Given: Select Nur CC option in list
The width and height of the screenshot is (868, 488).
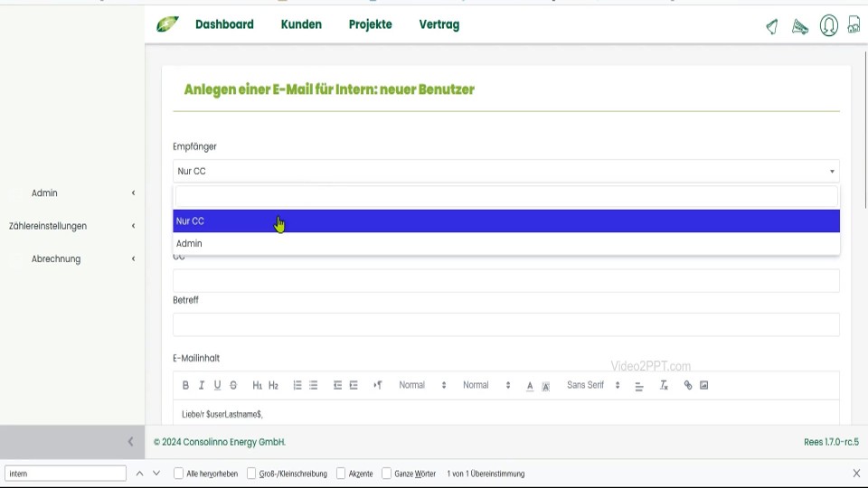Looking at the screenshot, I should (506, 221).
